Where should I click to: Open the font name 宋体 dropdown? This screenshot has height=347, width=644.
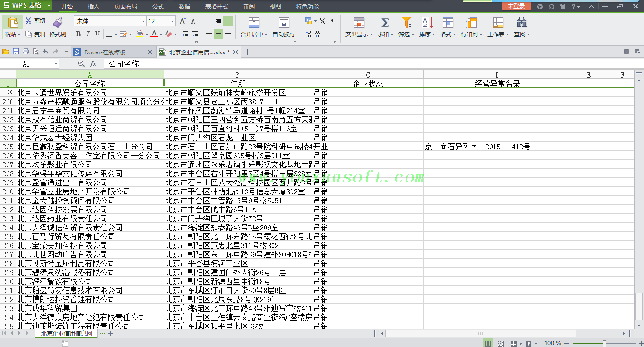tap(143, 21)
